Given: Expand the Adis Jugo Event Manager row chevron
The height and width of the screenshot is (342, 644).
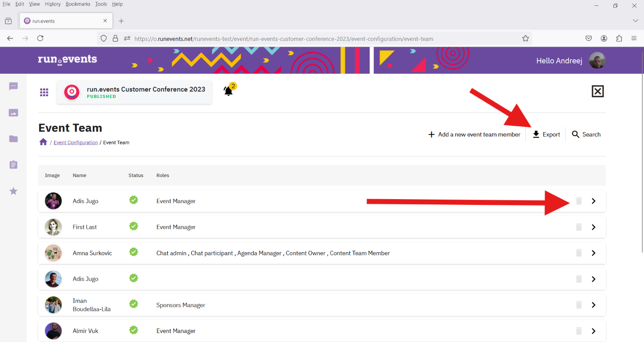Looking at the screenshot, I should [x=594, y=201].
